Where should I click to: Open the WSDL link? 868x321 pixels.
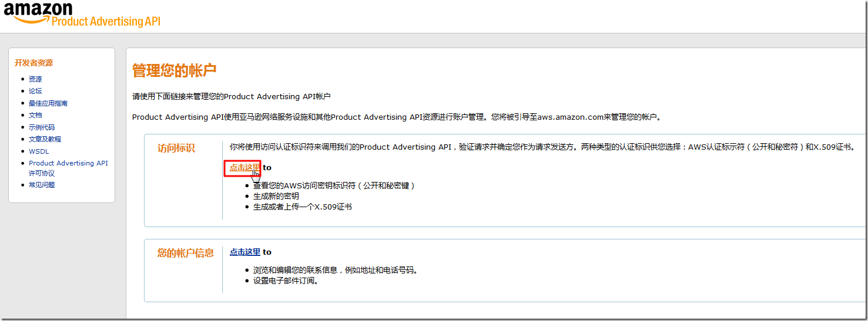pos(39,151)
